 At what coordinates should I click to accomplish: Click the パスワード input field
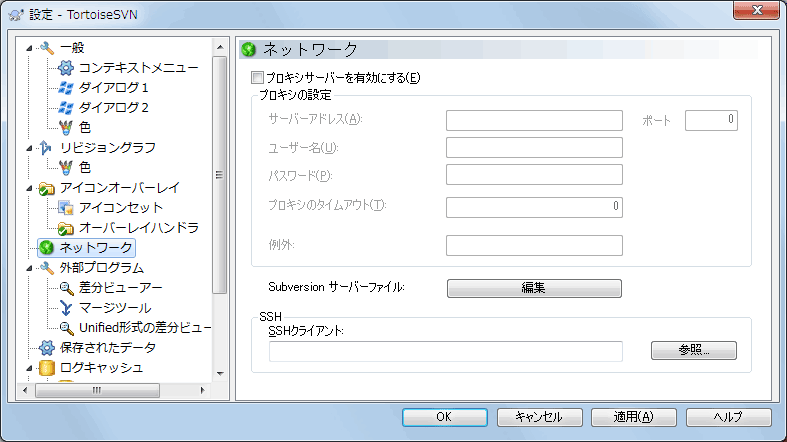[534, 175]
